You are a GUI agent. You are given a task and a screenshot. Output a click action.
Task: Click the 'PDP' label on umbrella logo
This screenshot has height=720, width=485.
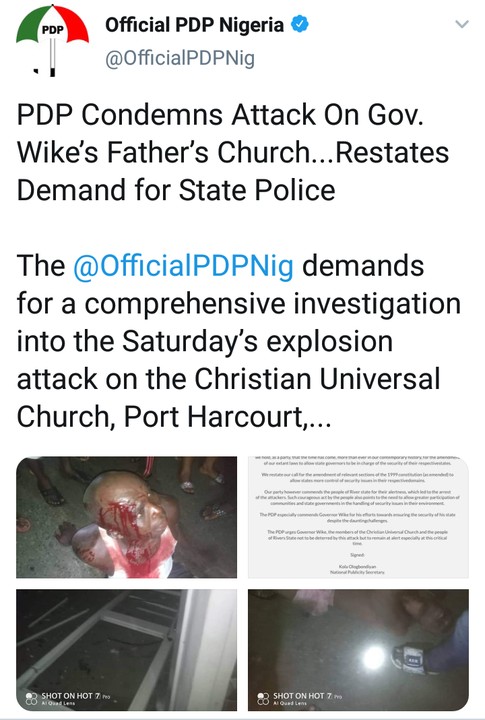tap(52, 30)
